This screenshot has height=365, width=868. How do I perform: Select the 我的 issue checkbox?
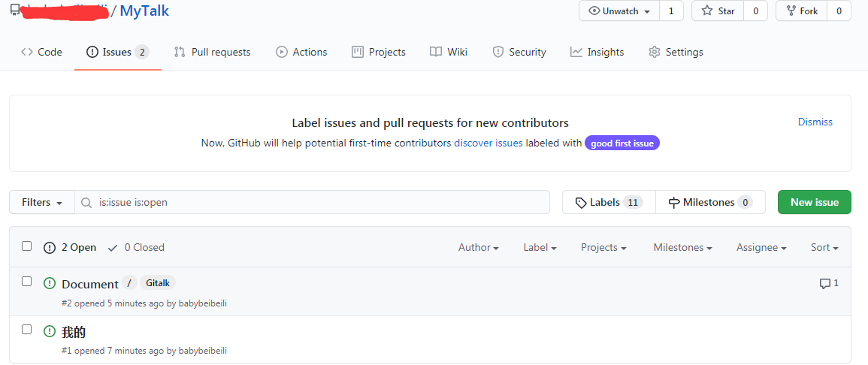coord(27,330)
